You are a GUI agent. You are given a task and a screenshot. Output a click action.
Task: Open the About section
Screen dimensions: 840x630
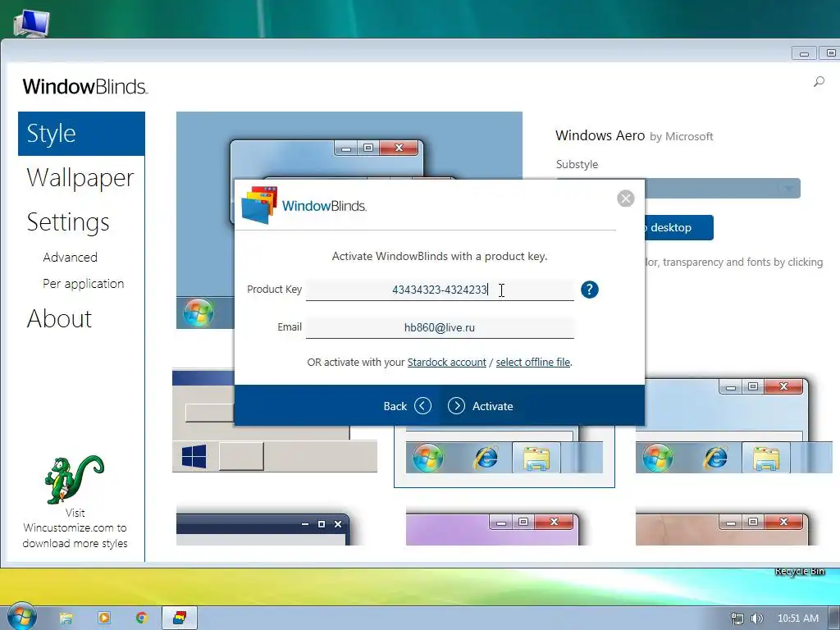coord(59,318)
